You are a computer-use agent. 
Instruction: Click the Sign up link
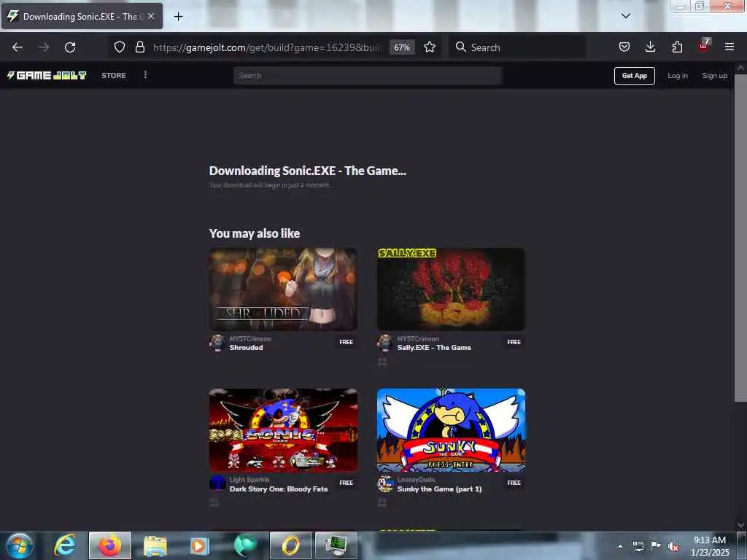click(715, 76)
